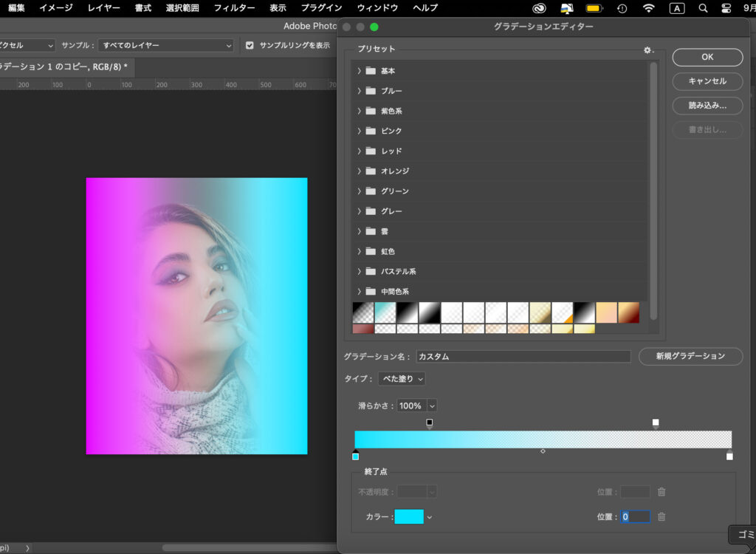756x554 pixels.
Task: Open the タイプ べた塗り dropdown
Action: coord(402,379)
